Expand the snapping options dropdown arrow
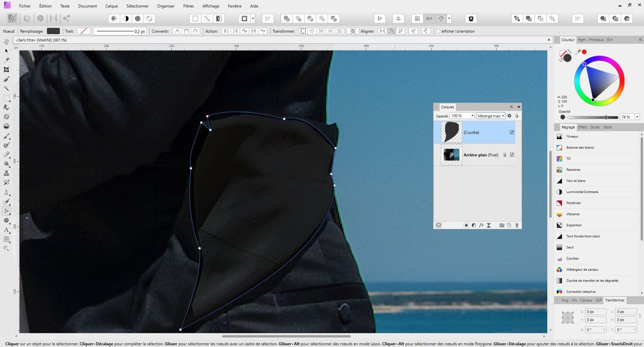The height and width of the screenshot is (347, 644). pyautogui.click(x=449, y=18)
